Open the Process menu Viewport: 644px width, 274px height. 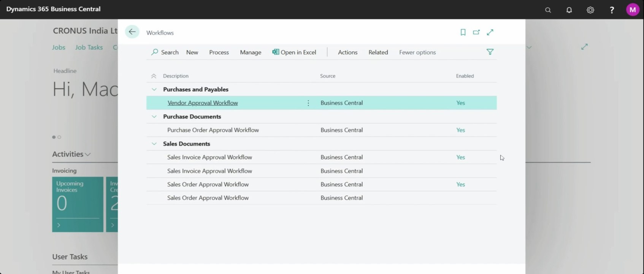click(x=219, y=52)
